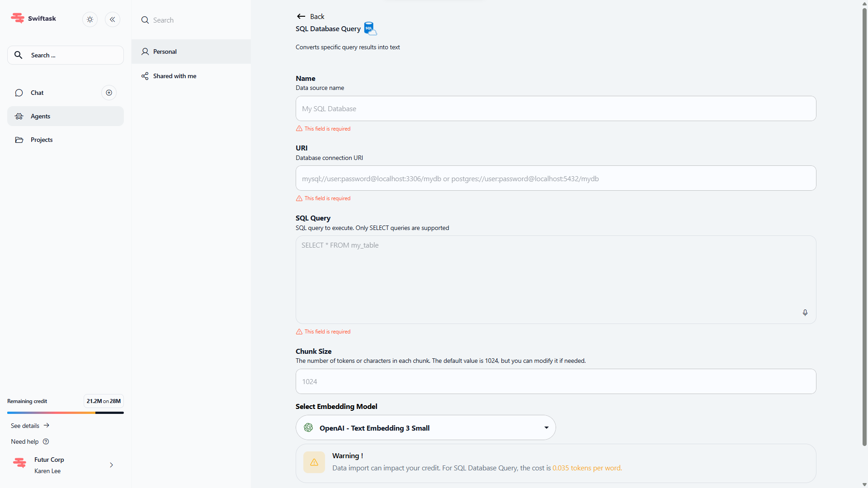
Task: Toggle the light/dark theme sun icon
Action: 90,19
